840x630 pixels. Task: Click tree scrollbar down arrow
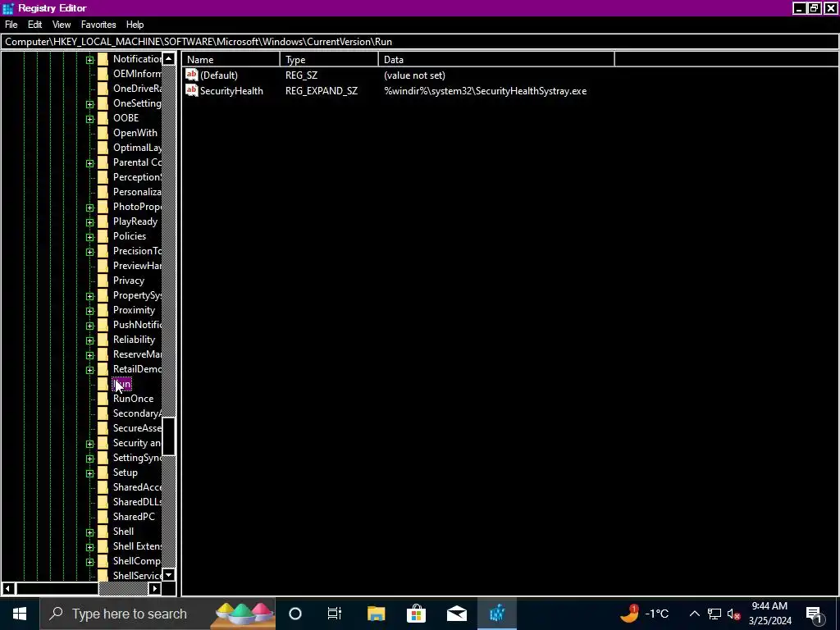(x=168, y=575)
